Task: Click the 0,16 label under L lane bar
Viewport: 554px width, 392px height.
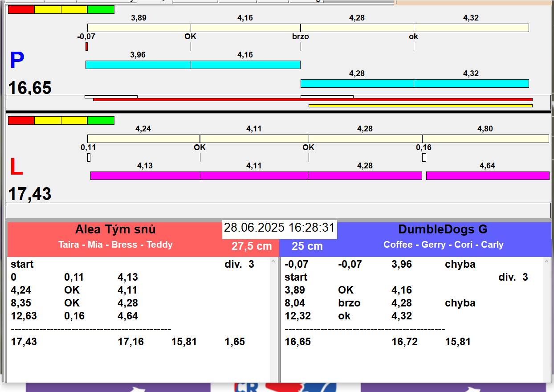Action: [x=424, y=147]
